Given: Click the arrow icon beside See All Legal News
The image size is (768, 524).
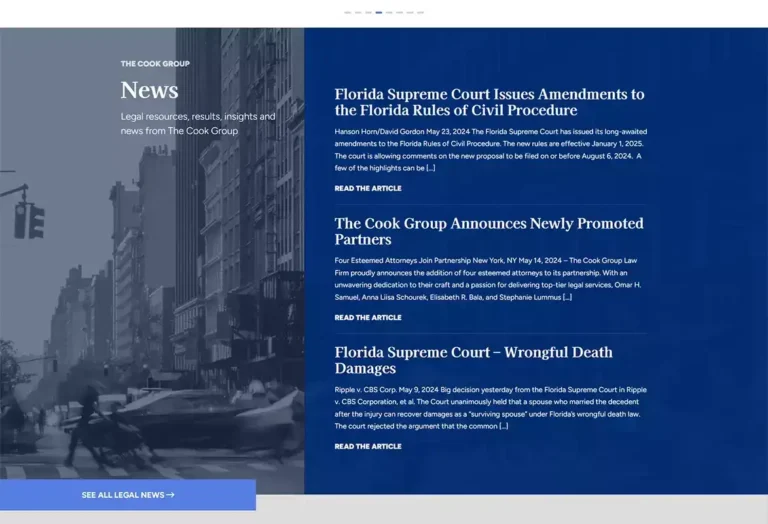Looking at the screenshot, I should (170, 495).
